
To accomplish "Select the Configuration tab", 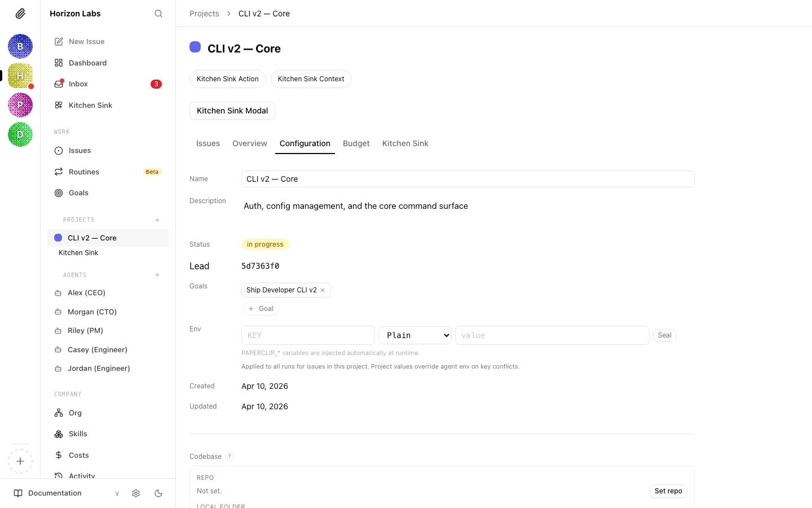I will click(x=305, y=143).
